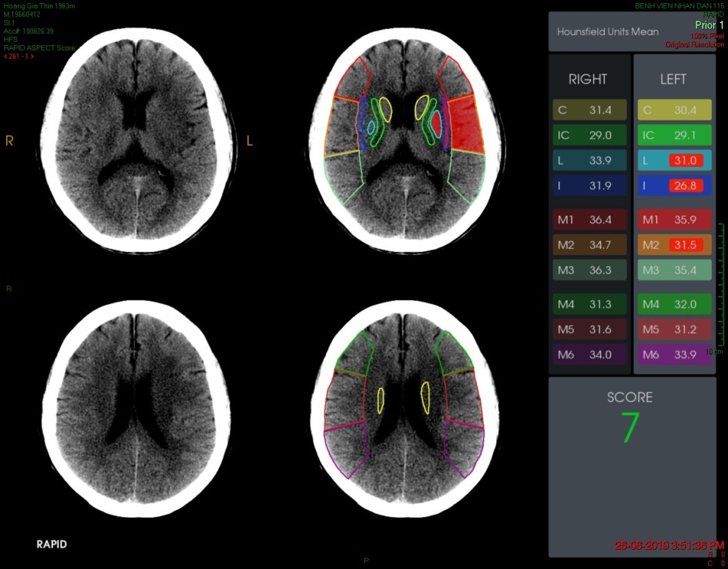Click the RAPID logo text at bottom left
This screenshot has width=728, height=569.
click(51, 544)
